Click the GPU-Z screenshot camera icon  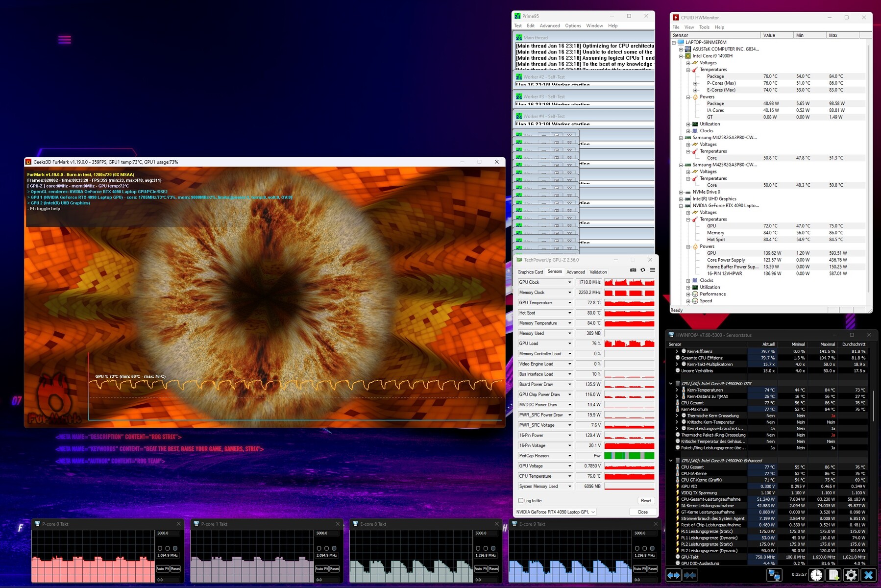point(633,270)
